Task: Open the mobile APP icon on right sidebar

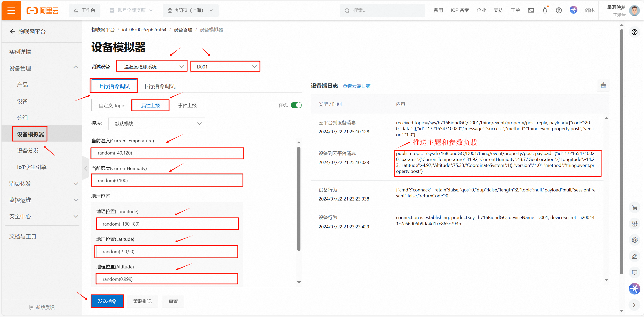Action: tap(635, 224)
